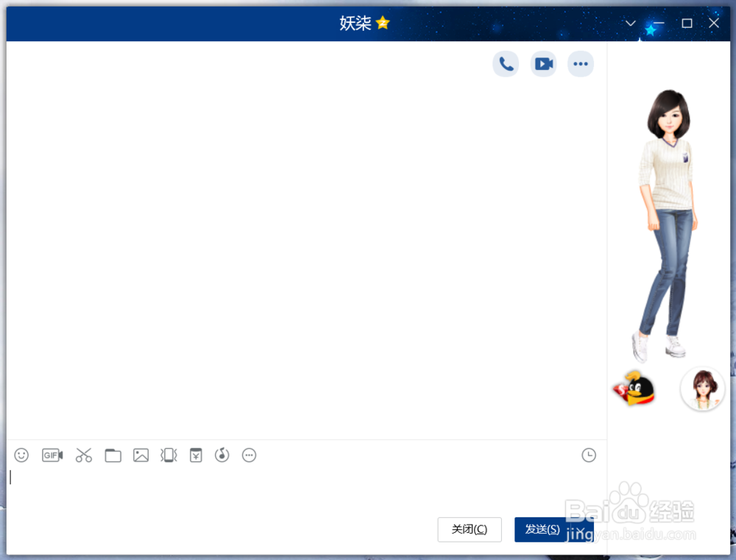This screenshot has width=736, height=560.
Task: Open the red packet icon
Action: coord(196,455)
